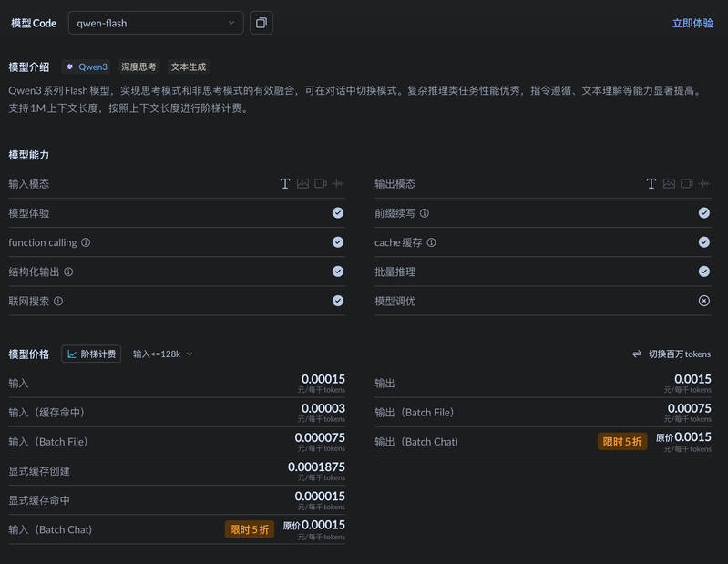Click the info icon beside cache缓存
Screen dimensions: 728x564
pos(431,242)
